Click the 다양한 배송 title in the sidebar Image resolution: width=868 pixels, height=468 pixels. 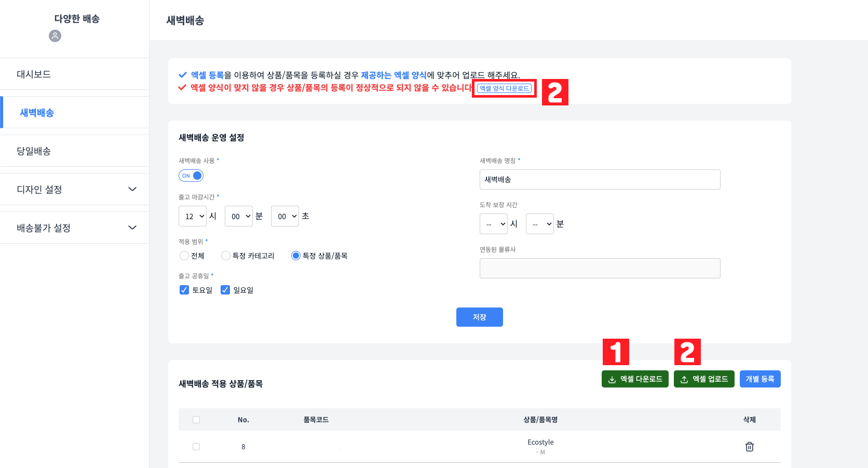(77, 19)
